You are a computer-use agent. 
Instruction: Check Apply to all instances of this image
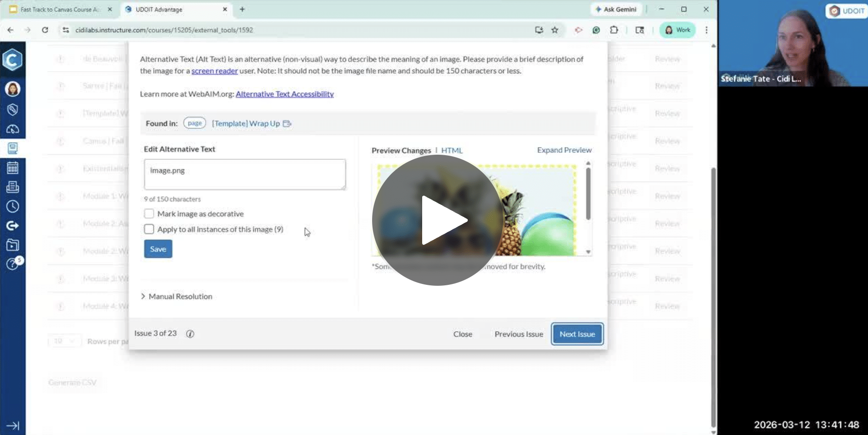click(149, 229)
